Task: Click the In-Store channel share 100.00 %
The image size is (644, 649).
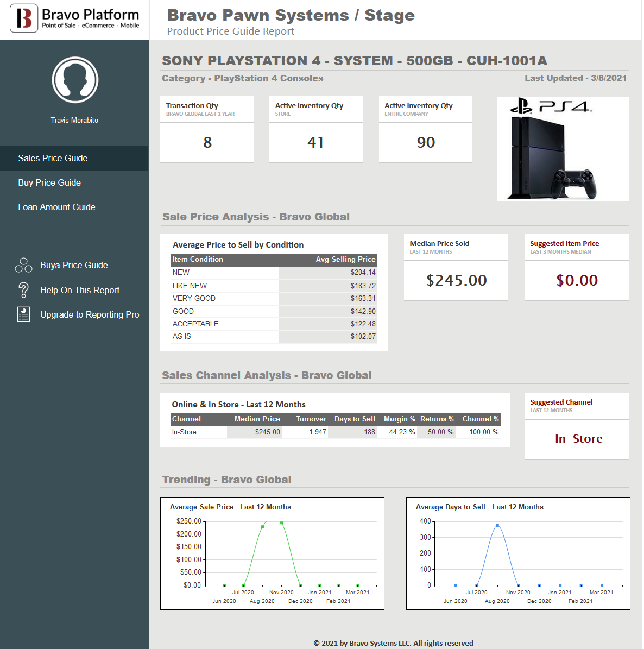Action: click(484, 432)
